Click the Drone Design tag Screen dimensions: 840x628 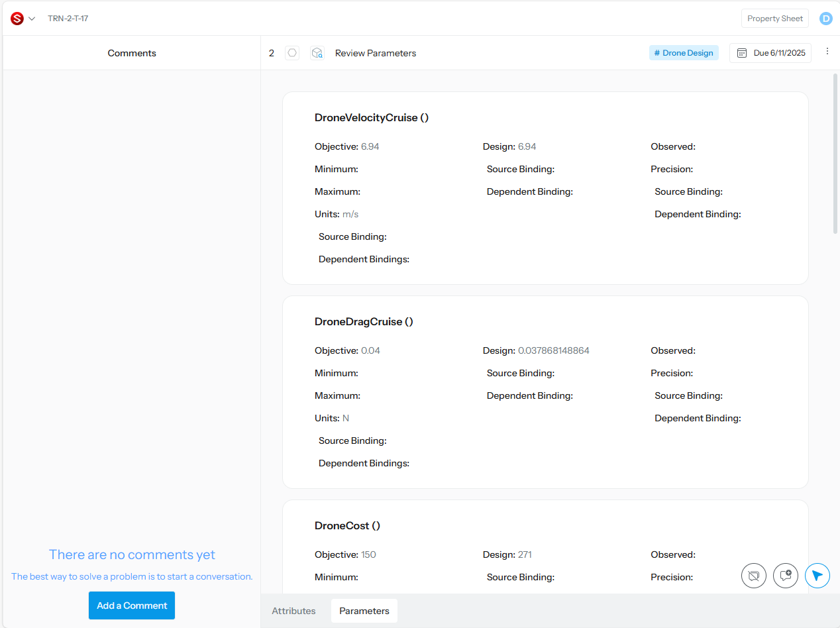(x=683, y=53)
